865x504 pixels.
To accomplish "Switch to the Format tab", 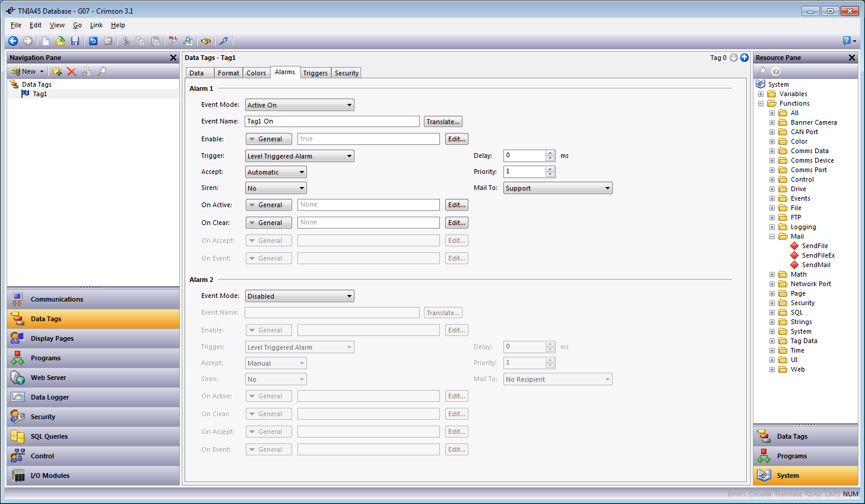I will tap(229, 73).
